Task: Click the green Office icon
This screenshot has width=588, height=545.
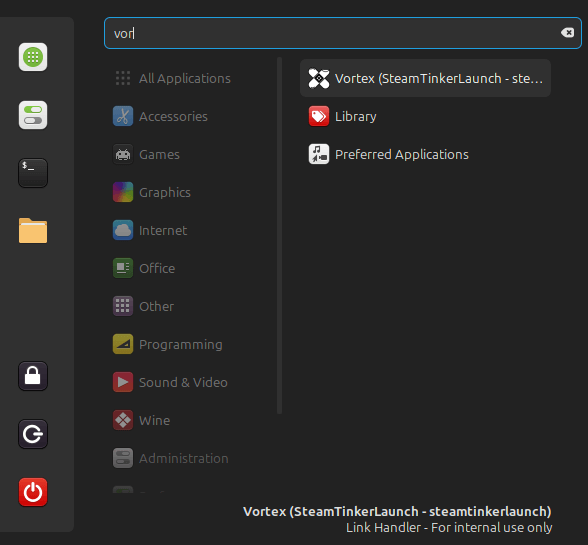Action: tap(123, 269)
